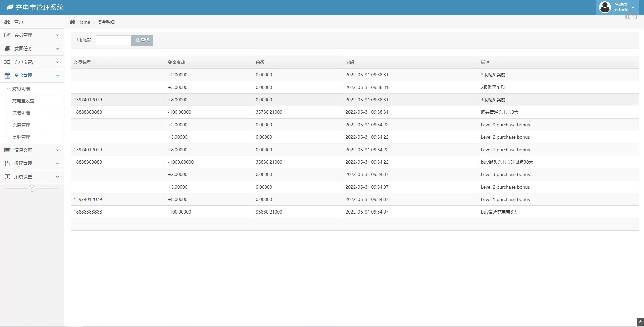Click the book icon beside 发圈任务
644x327 pixels.
click(x=7, y=48)
